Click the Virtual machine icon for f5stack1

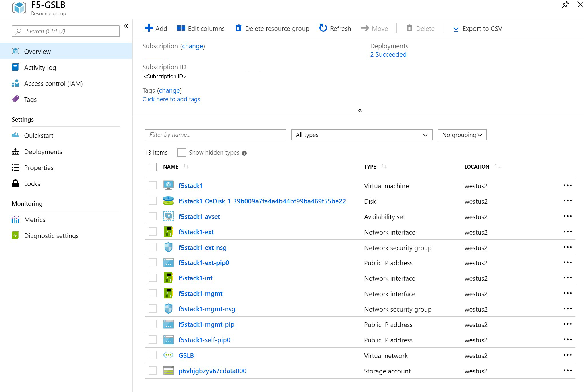(x=169, y=185)
